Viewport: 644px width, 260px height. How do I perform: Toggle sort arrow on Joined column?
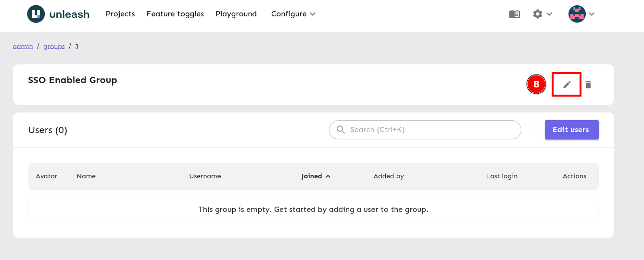(x=328, y=176)
